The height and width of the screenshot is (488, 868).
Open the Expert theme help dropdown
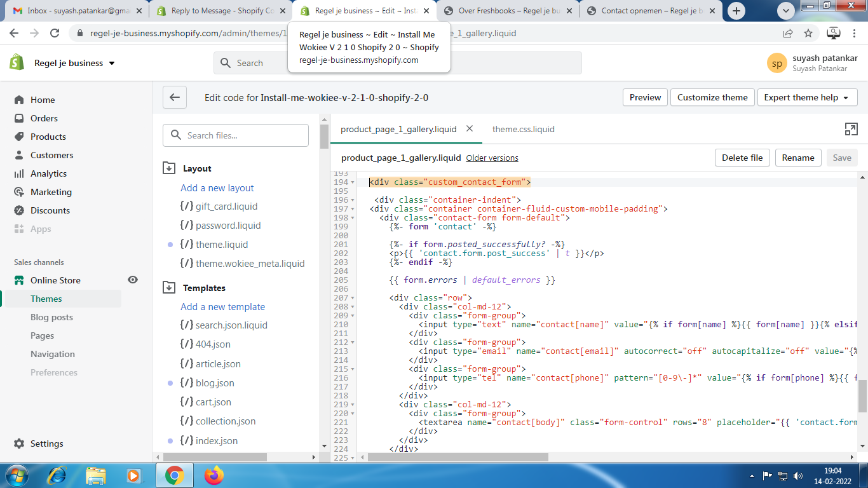pos(807,97)
